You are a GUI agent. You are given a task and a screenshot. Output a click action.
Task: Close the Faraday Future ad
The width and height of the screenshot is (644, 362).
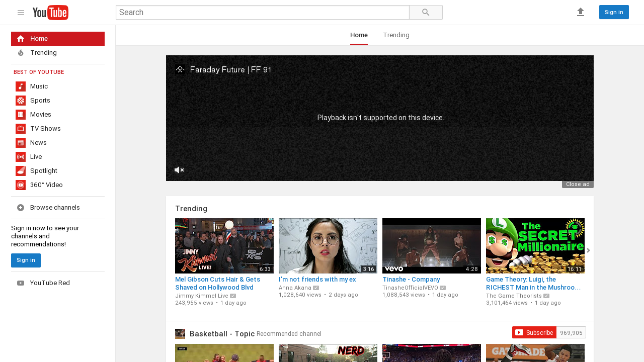[578, 185]
